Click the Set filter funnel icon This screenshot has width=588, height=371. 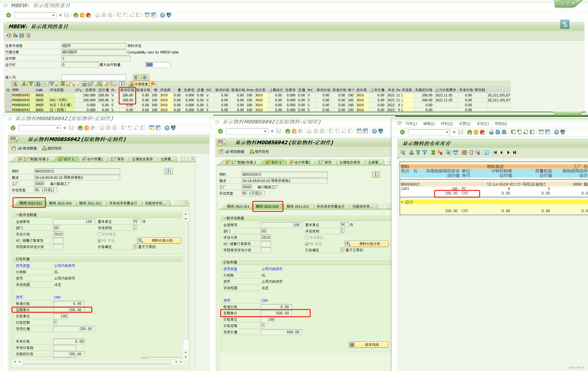tap(52, 84)
